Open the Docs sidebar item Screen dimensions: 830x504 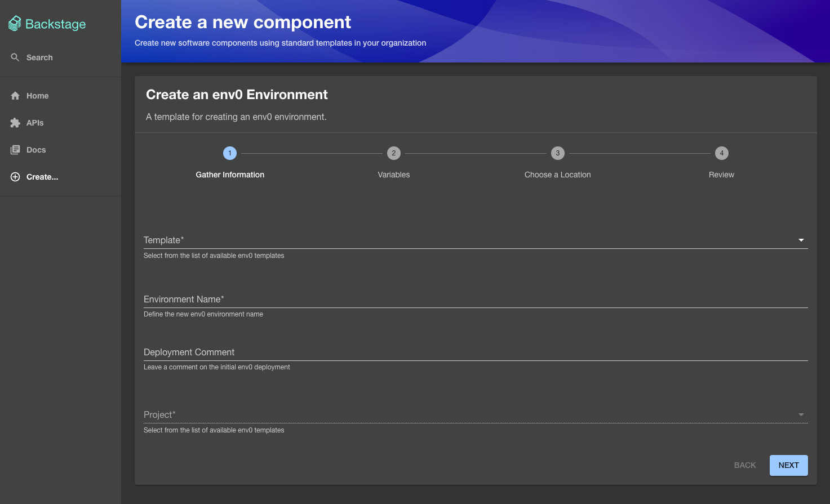point(60,150)
